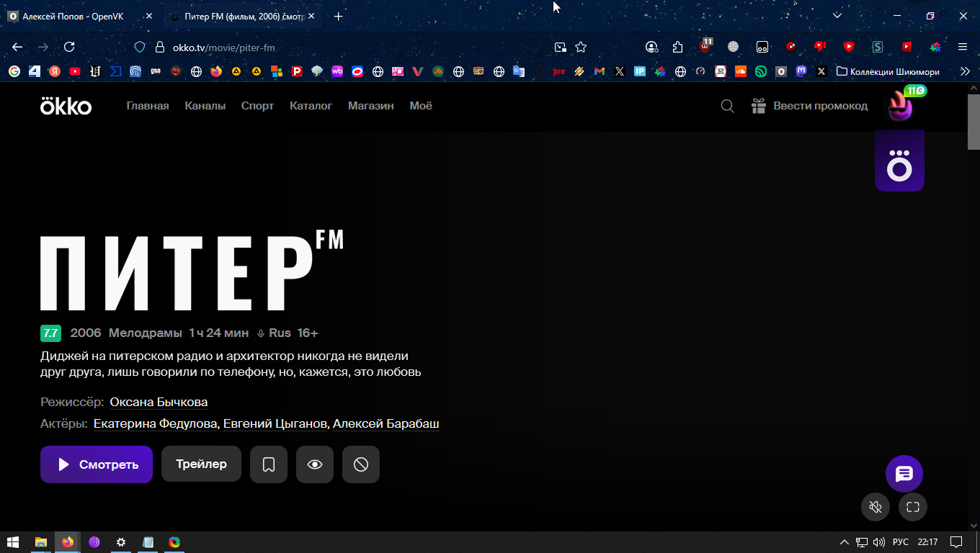Screen dimensions: 980x553
Task: Open File Explorer from taskbar
Action: (x=41, y=542)
